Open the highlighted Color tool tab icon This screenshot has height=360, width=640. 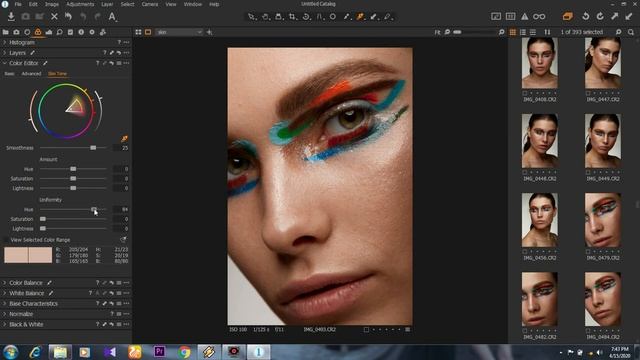coord(38,32)
